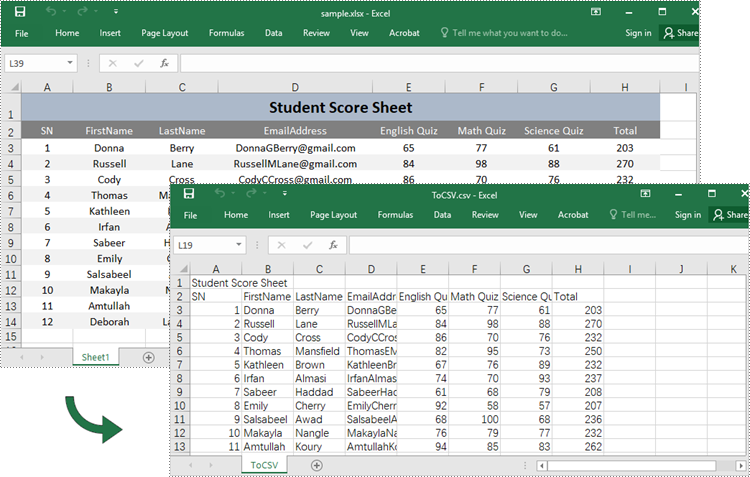Click Student Score Sheet title cell in sample.xlsx

click(x=340, y=107)
